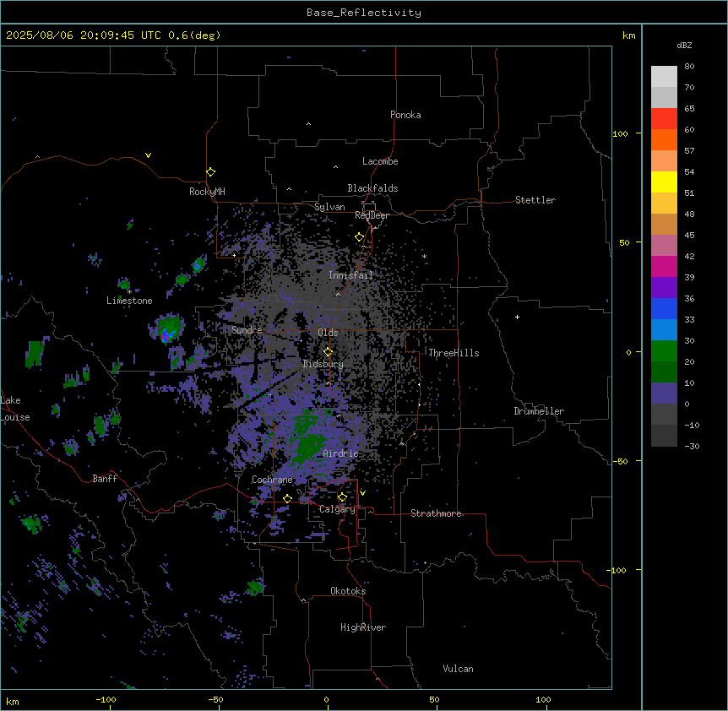
Task: Select the white asterisk above the Limestone label
Action: tap(129, 291)
